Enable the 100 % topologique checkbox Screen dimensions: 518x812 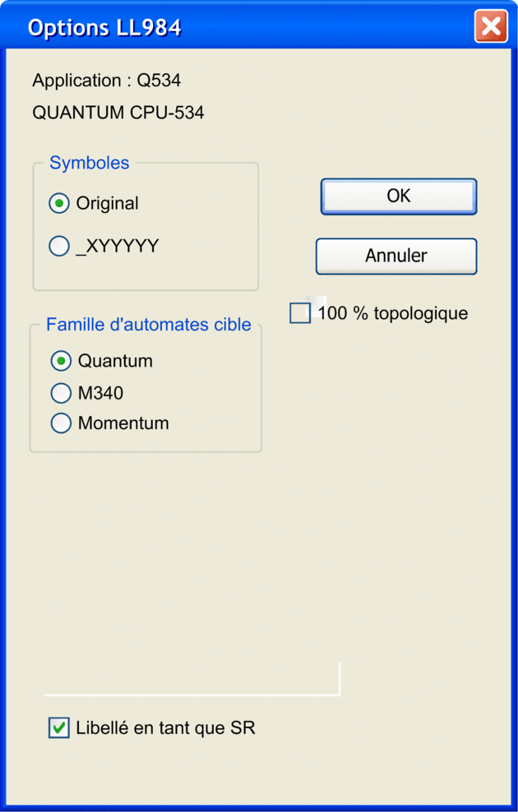(x=301, y=313)
